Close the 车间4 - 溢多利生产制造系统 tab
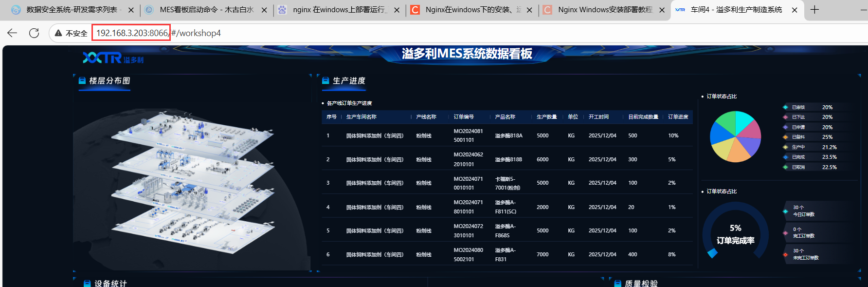Image resolution: width=868 pixels, height=287 pixels. click(795, 10)
